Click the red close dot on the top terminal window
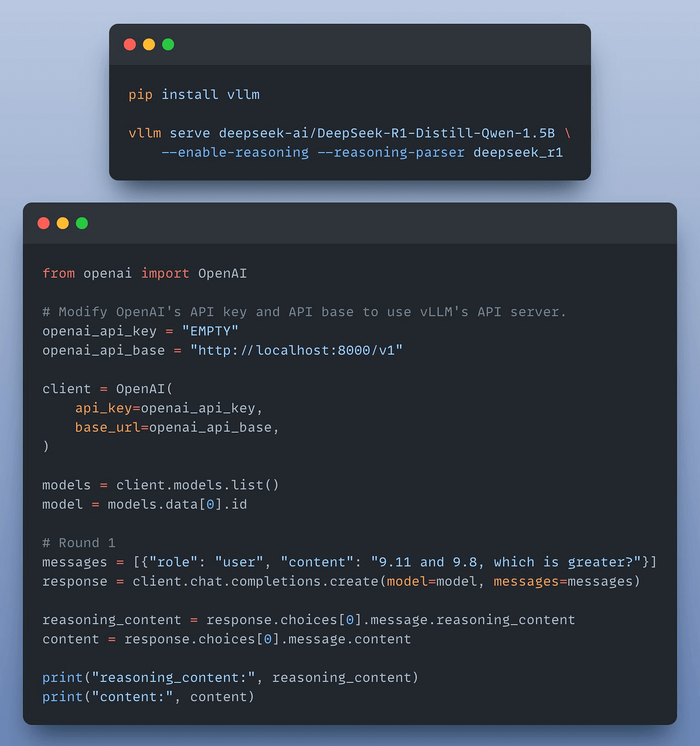 tap(130, 45)
